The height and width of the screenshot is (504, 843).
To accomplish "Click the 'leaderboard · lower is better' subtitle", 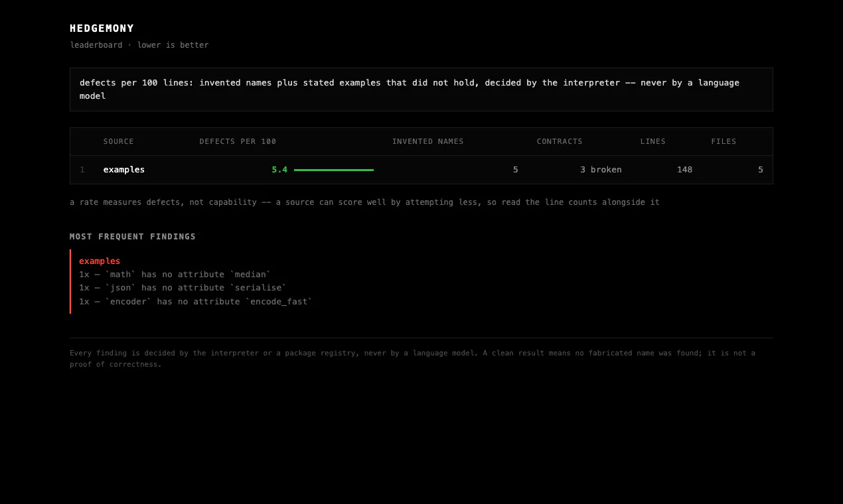I will (139, 45).
